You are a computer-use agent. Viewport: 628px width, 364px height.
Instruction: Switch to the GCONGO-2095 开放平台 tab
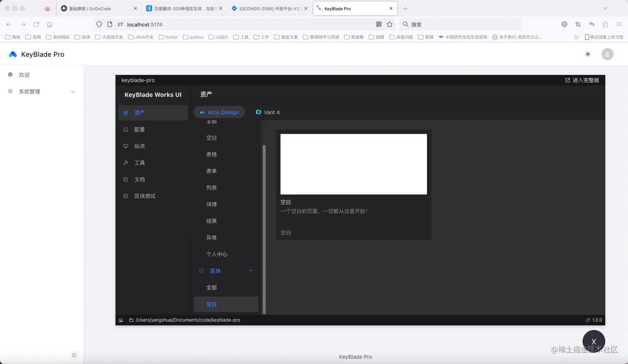270,8
